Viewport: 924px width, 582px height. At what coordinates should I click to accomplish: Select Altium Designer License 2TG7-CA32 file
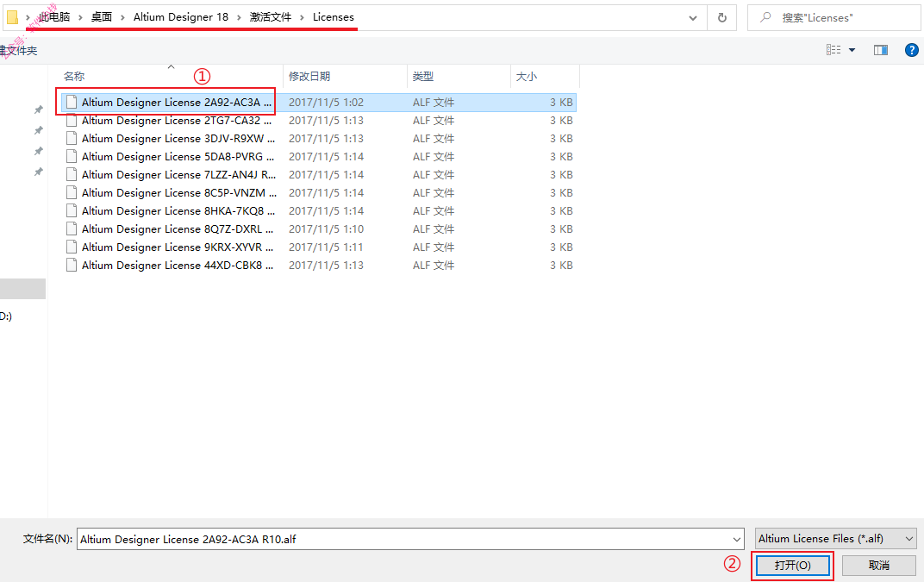319,121
